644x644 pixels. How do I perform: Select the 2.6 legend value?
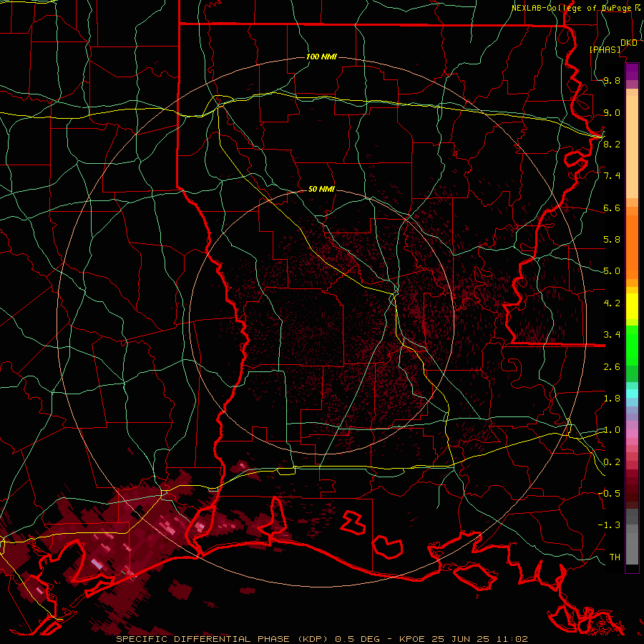point(612,366)
